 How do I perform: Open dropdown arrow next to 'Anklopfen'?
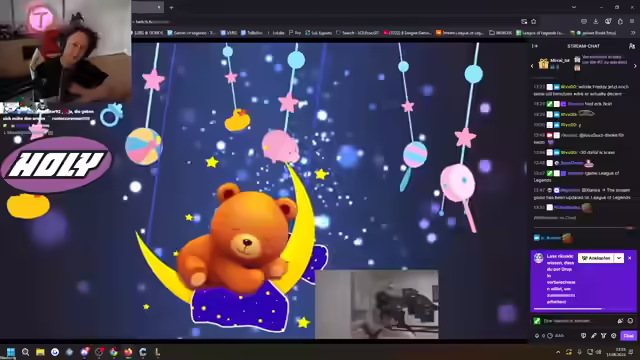[x=619, y=258]
